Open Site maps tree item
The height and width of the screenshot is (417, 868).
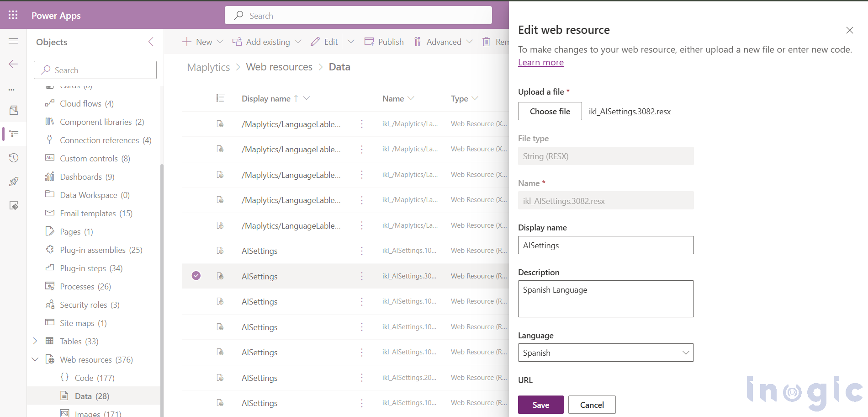83,323
